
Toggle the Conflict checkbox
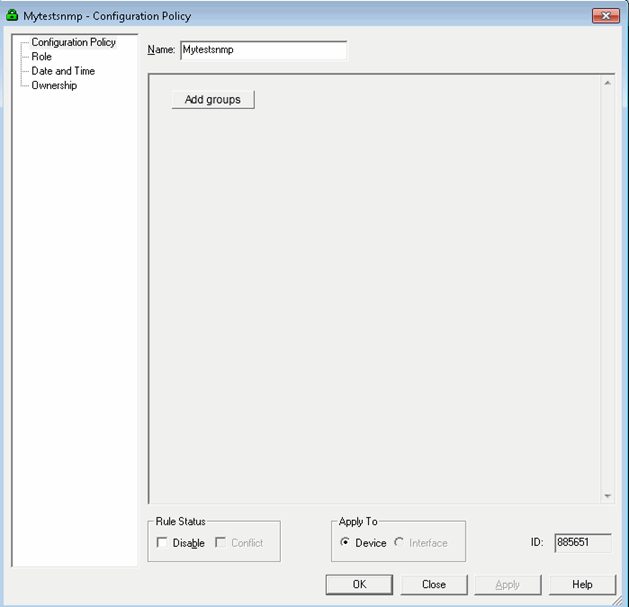point(221,543)
